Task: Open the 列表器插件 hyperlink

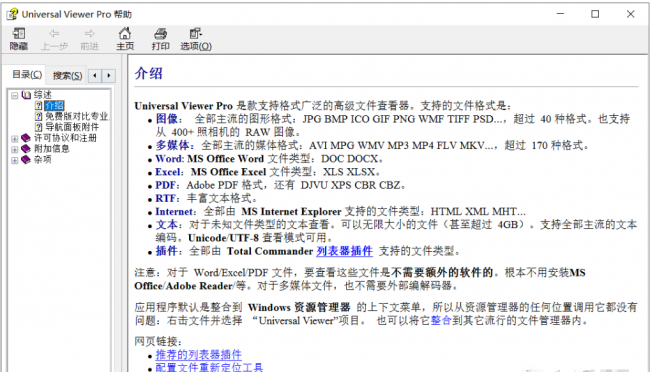Action: click(344, 251)
